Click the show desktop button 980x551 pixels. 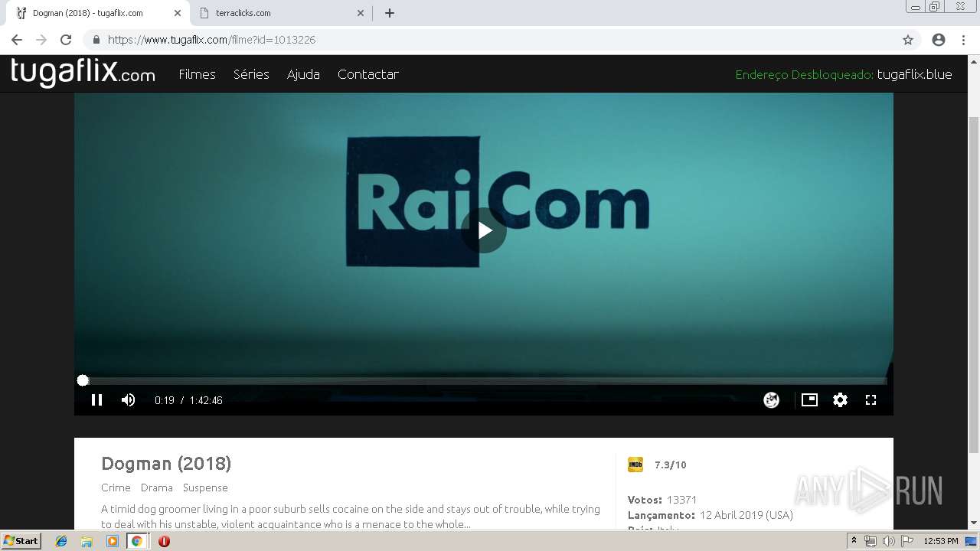click(972, 541)
